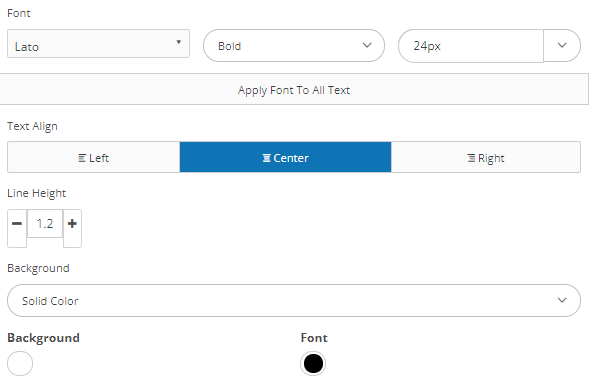The width and height of the screenshot is (596, 386).
Task: Click the 1.2 line height value field
Action: click(x=45, y=223)
